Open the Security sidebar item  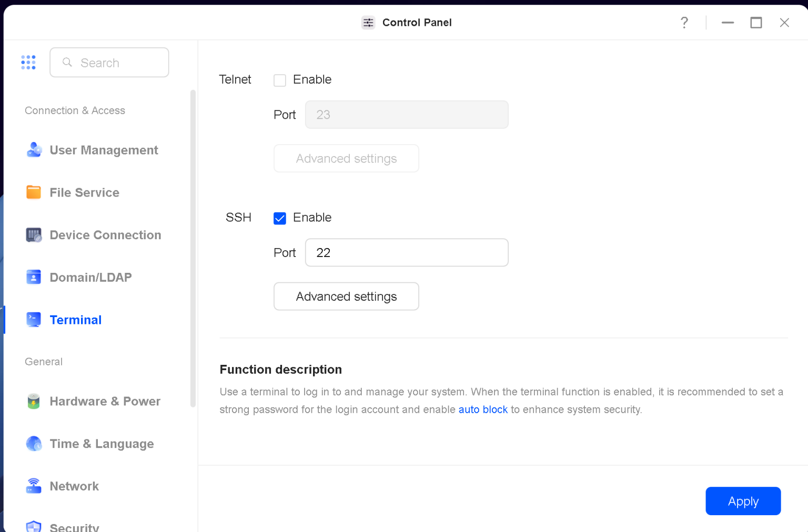[x=74, y=527]
